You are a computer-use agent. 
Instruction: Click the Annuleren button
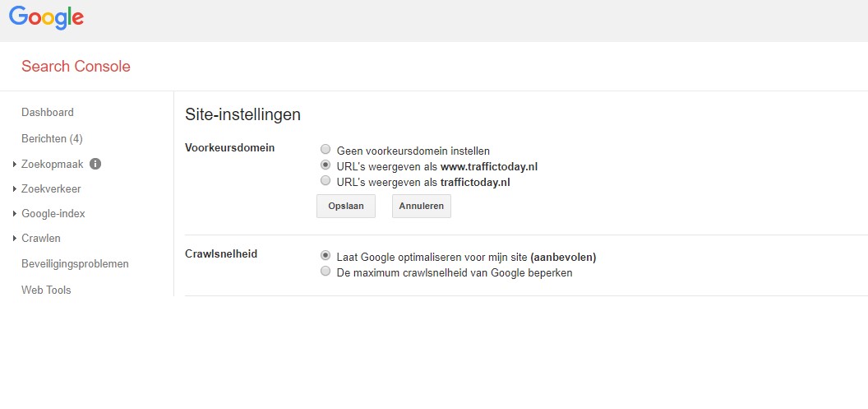click(421, 206)
